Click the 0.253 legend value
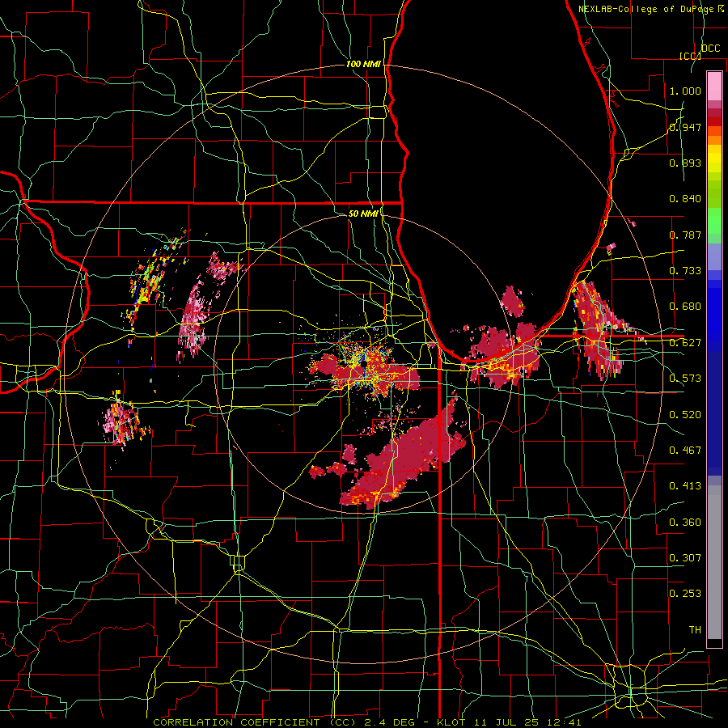Screen dimensions: 728x728 (685, 594)
